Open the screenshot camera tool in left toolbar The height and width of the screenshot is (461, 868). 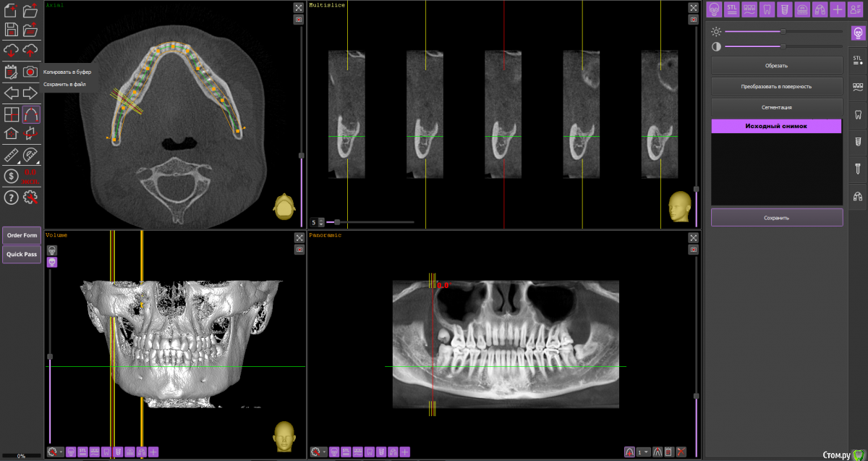(x=30, y=72)
